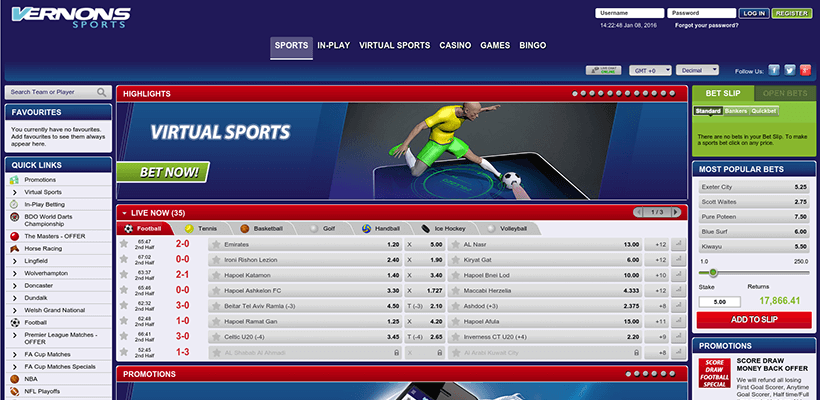The height and width of the screenshot is (400, 820).
Task: Expand Dundalk chevron in Quick Links
Action: [x=15, y=298]
